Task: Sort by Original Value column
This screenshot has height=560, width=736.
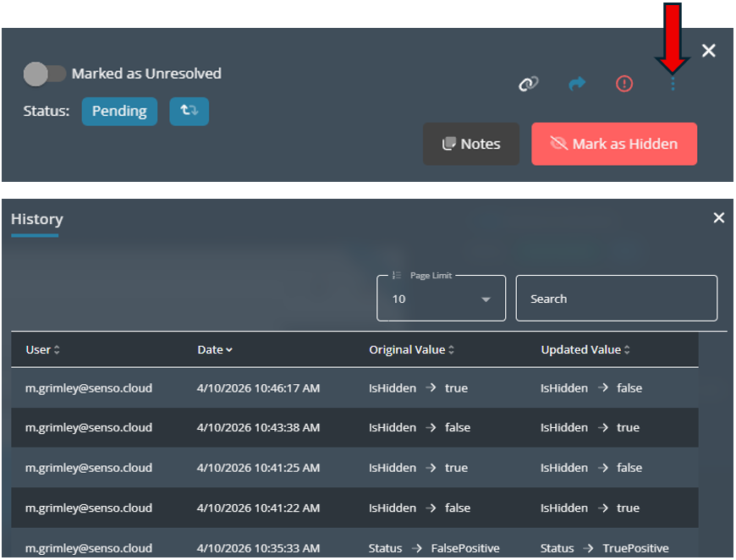Action: tap(412, 349)
